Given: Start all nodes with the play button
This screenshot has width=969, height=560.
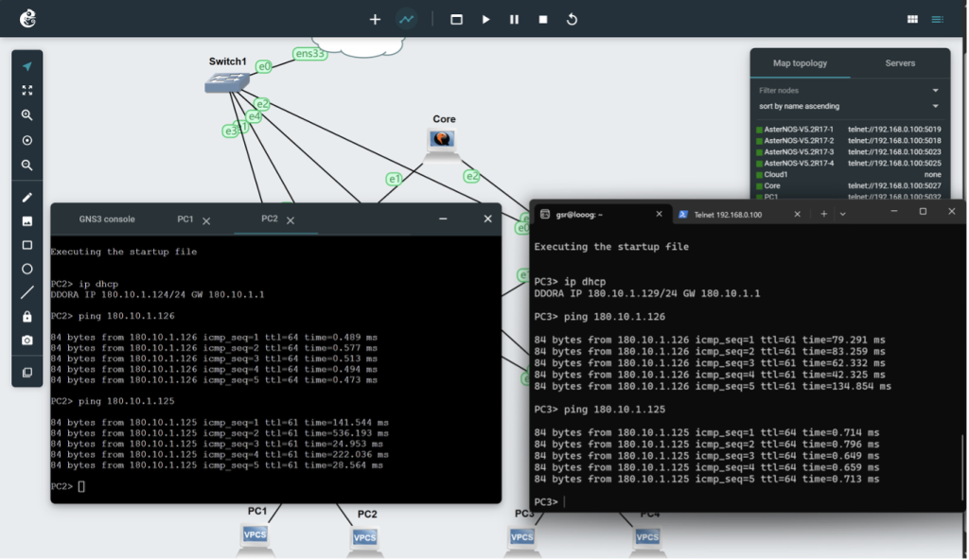Looking at the screenshot, I should (x=485, y=19).
